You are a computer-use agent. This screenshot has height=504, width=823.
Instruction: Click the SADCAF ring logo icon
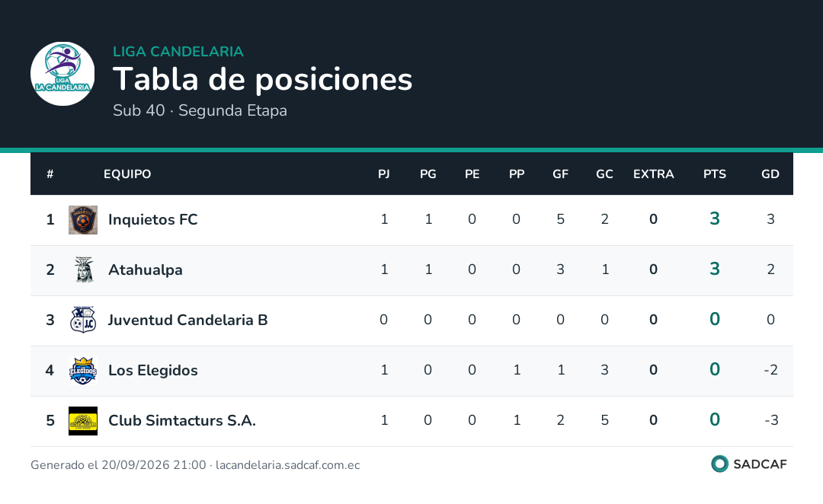(x=719, y=464)
